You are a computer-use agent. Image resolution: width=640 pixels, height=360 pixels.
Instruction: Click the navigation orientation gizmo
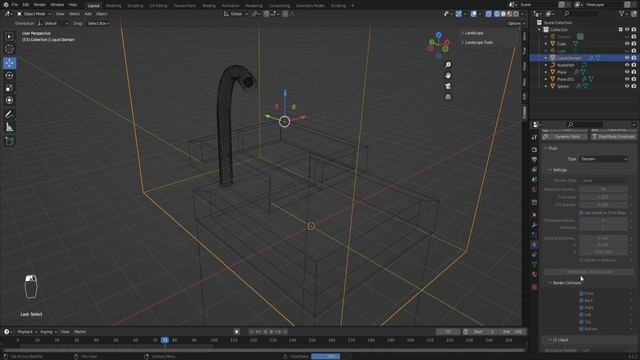click(438, 45)
